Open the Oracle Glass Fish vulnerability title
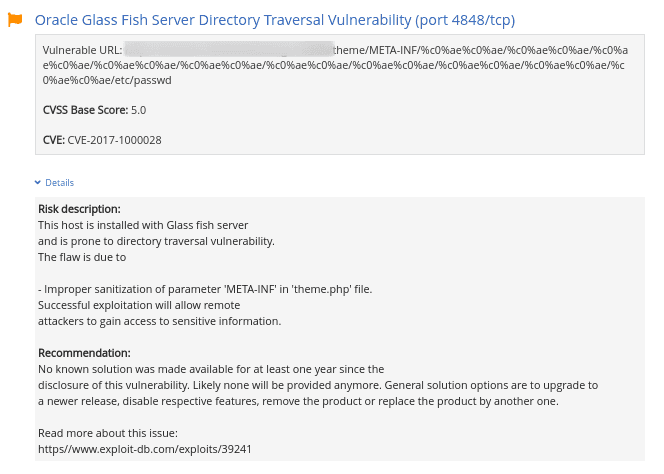The image size is (664, 474). 275,20
